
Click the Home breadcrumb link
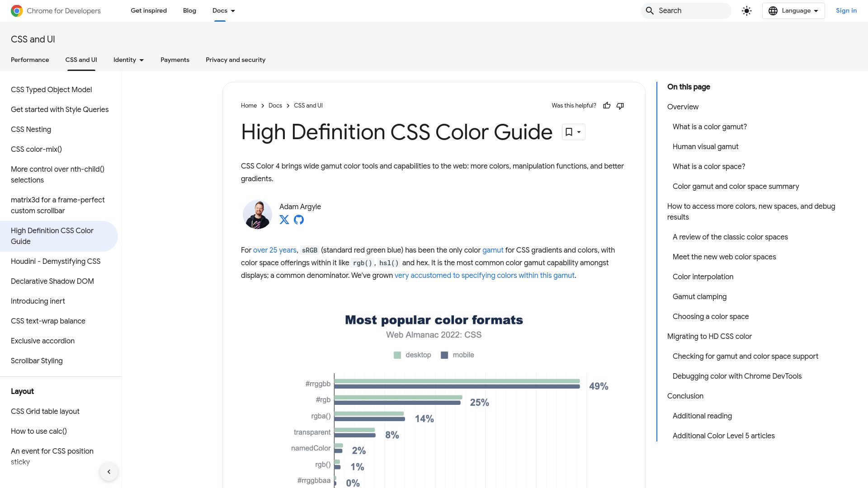tap(249, 105)
